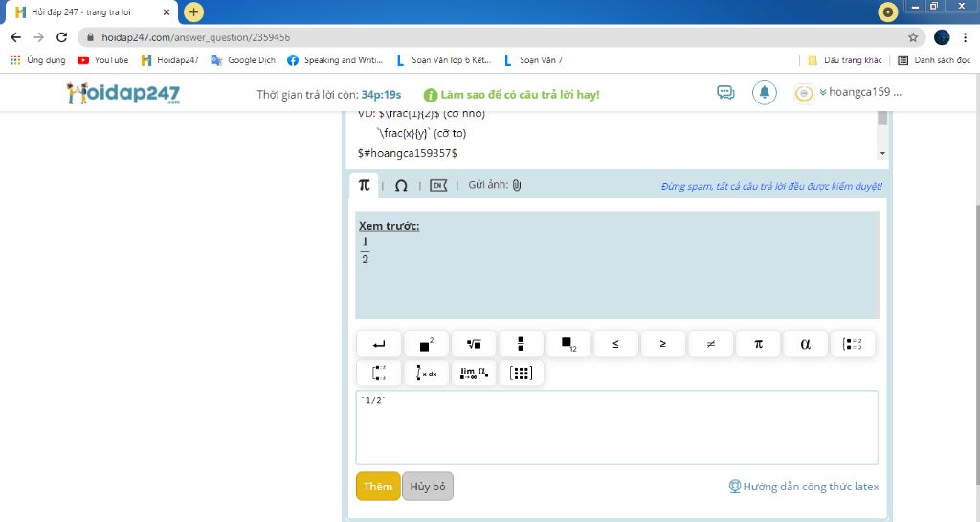Open the Hướng dẫn công thức latex link
Screen dimensions: 980x522
(810, 487)
